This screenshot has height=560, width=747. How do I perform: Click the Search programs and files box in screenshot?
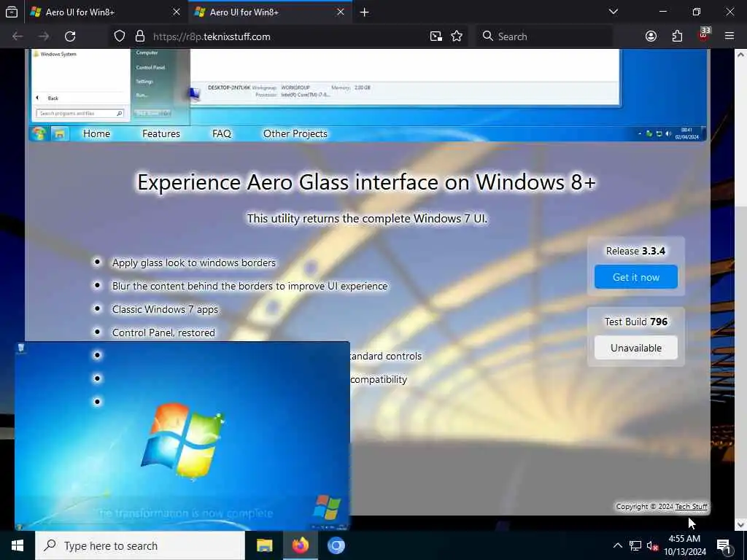(80, 113)
